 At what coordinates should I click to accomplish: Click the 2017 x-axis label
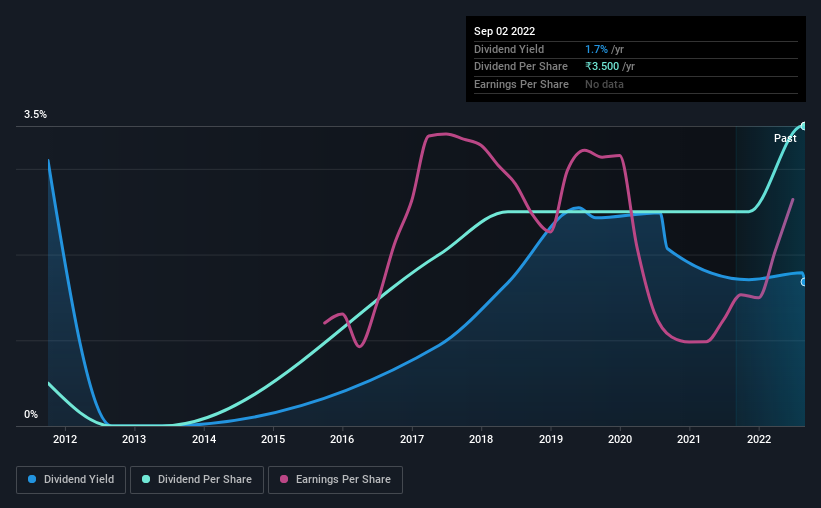coord(412,439)
